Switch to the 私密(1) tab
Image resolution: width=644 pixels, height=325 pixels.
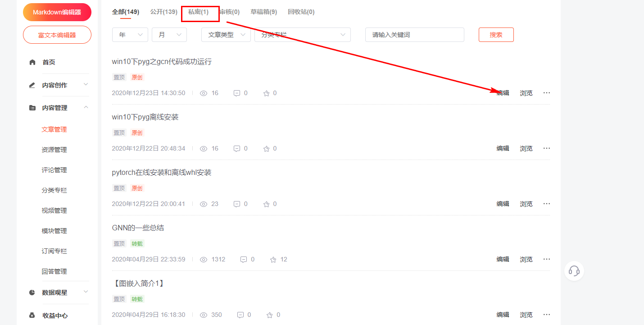click(199, 12)
